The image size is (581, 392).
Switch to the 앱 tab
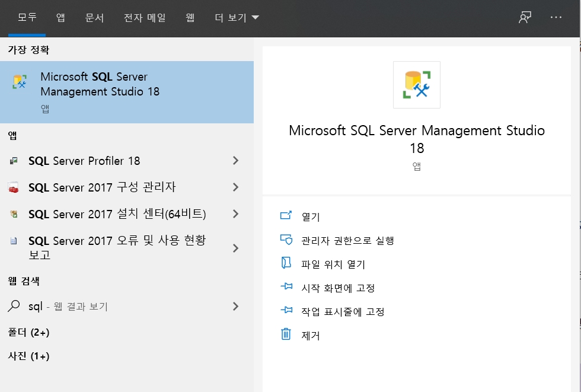(x=60, y=17)
